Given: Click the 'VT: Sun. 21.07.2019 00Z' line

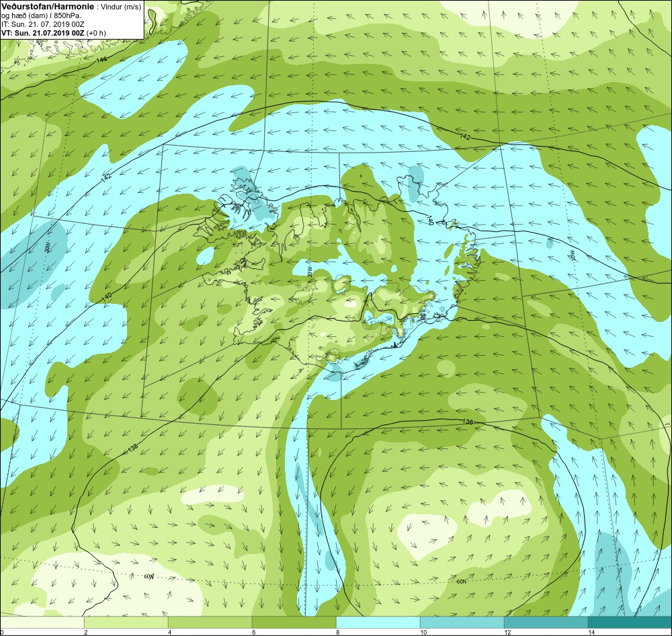Looking at the screenshot, I should (43, 33).
